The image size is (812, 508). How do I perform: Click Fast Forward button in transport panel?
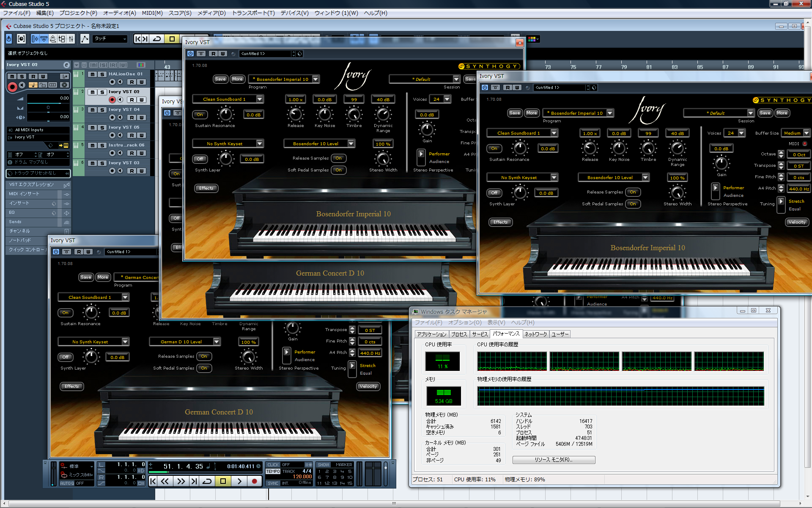tap(181, 481)
